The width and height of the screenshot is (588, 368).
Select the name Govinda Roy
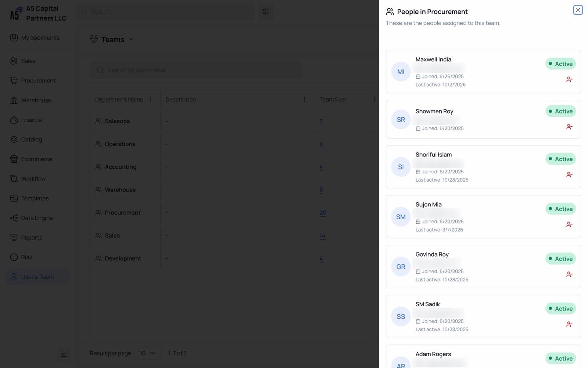(x=432, y=254)
